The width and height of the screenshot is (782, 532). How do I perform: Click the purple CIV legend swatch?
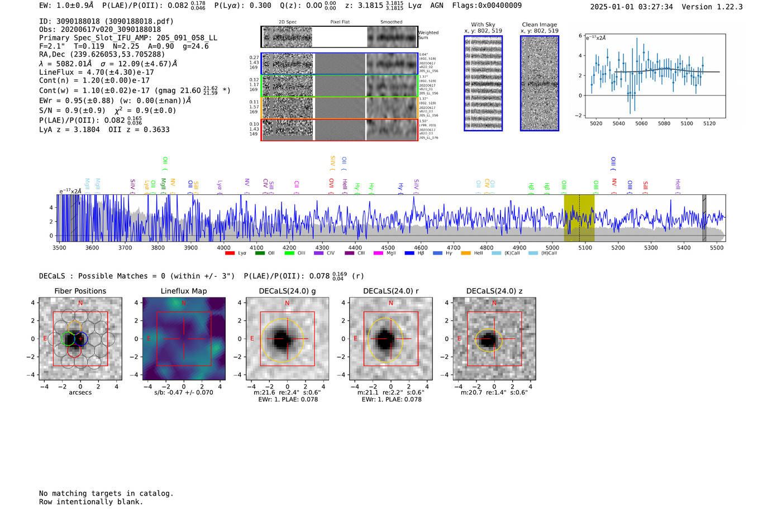(319, 253)
